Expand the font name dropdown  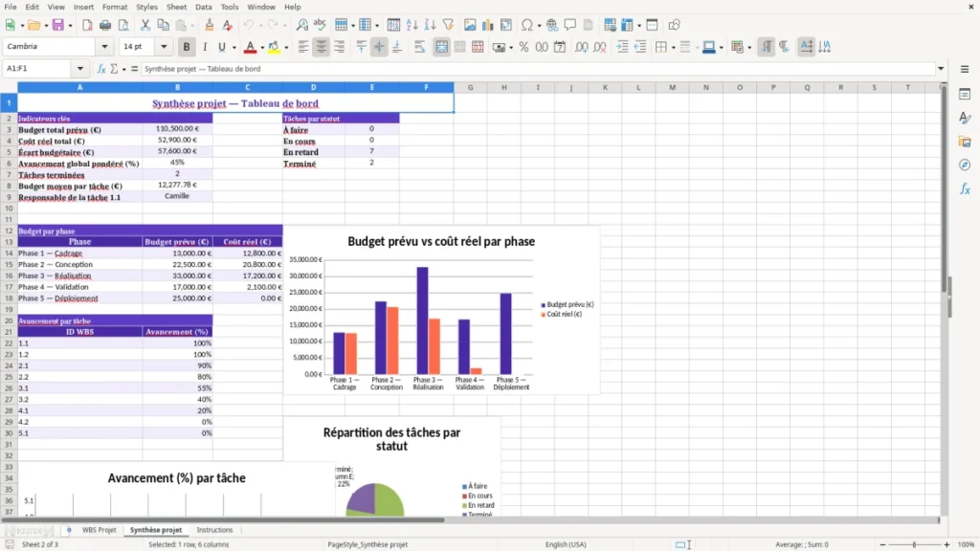[x=104, y=46]
